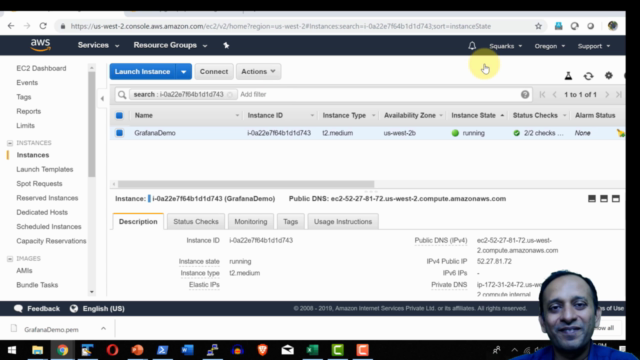Image resolution: width=640 pixels, height=360 pixels.
Task: Click the Connect button
Action: tap(214, 72)
